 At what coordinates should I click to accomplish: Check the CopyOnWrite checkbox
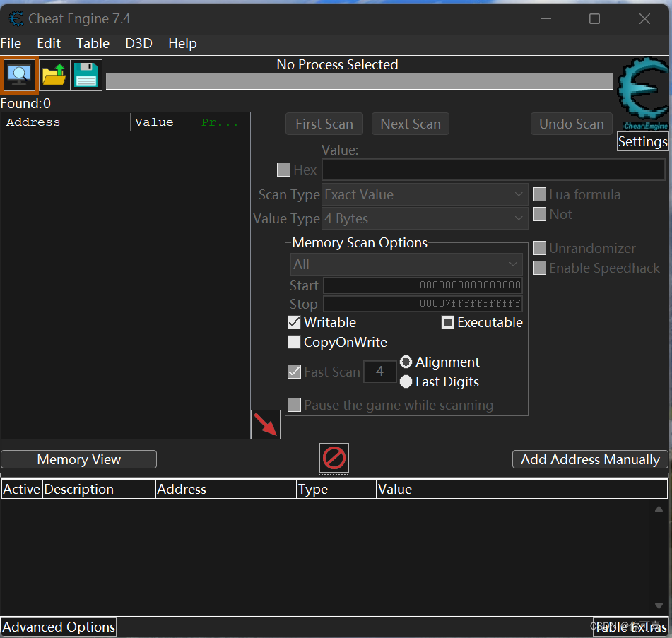coord(295,341)
